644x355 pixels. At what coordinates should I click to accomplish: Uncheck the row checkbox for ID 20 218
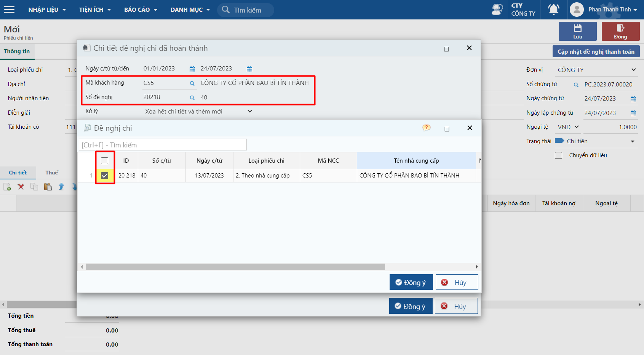(105, 176)
